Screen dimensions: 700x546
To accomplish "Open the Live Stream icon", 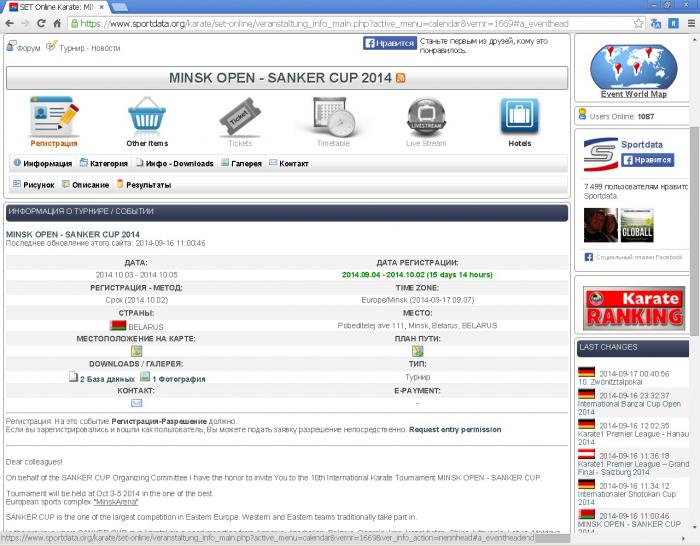I will tap(426, 117).
